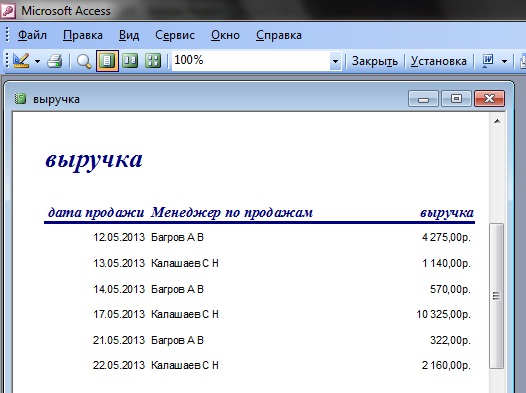Viewport: 526px width, 393px height.
Task: Click the amount 322,00р.
Action: coord(450,340)
